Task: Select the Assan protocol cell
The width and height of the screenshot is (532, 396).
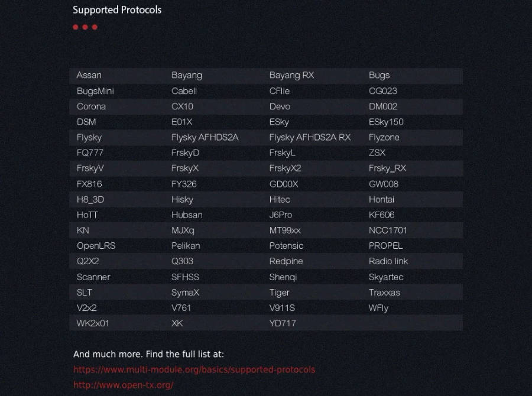Action: [89, 76]
